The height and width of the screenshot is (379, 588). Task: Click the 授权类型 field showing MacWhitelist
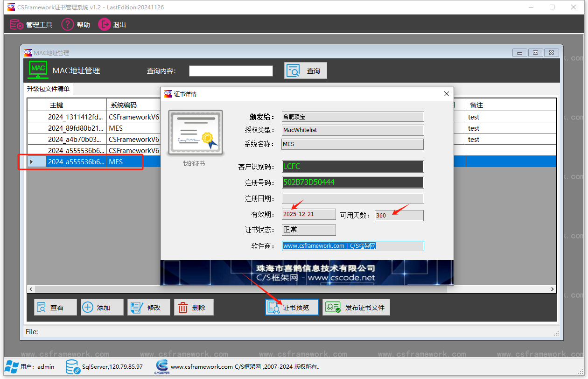pos(353,130)
